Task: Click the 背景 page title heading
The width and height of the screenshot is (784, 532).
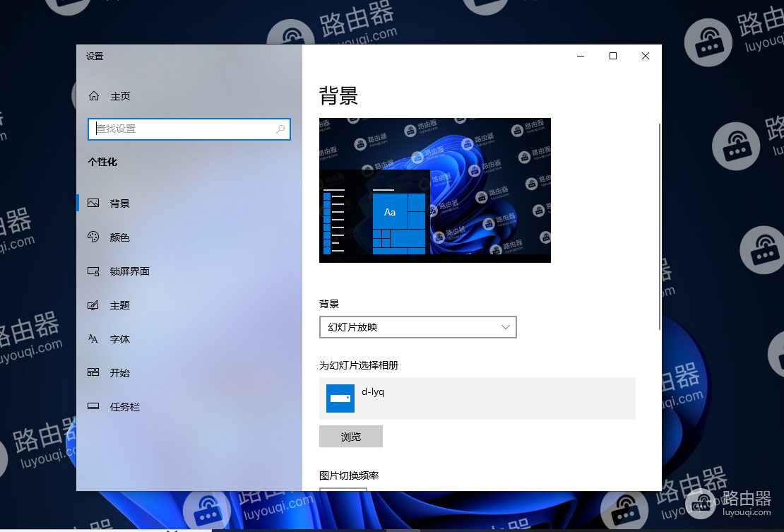Action: [338, 95]
